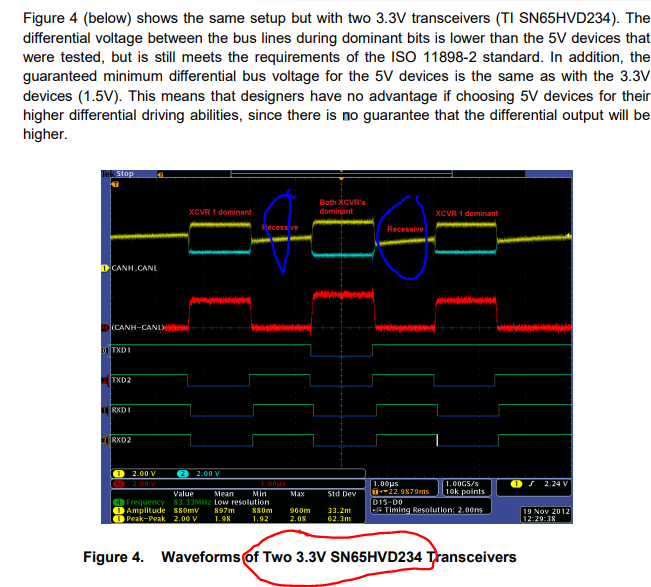Viewport: 651px width, 587px height.
Task: Select the "(CANH-CANL)" math trace label
Action: [137, 328]
